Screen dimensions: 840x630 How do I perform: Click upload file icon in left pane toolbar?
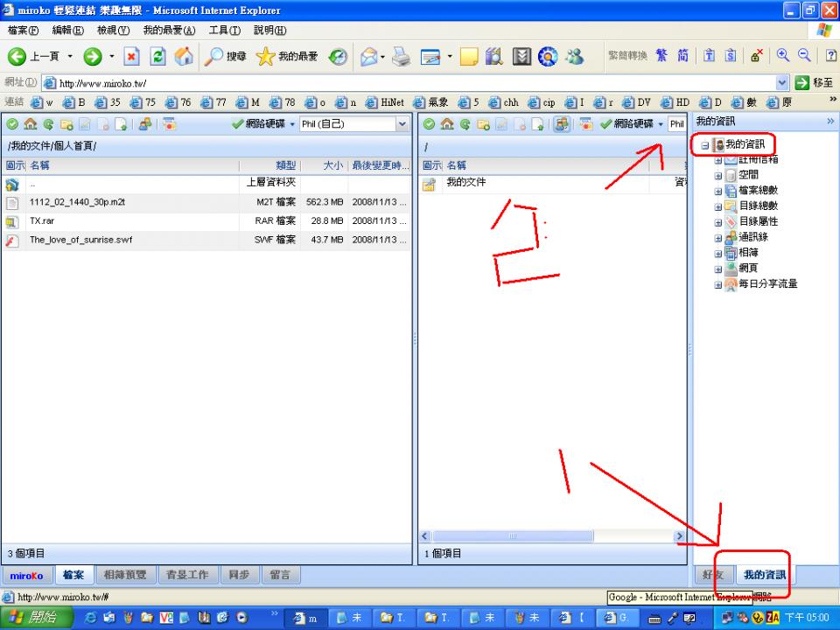[x=121, y=124]
